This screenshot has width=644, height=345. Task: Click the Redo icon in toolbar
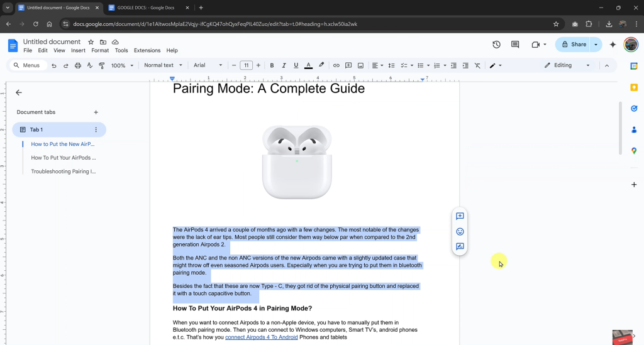pyautogui.click(x=65, y=65)
